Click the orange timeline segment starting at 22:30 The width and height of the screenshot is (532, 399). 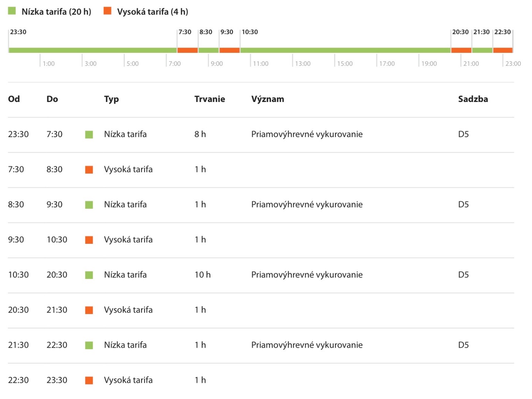point(503,50)
